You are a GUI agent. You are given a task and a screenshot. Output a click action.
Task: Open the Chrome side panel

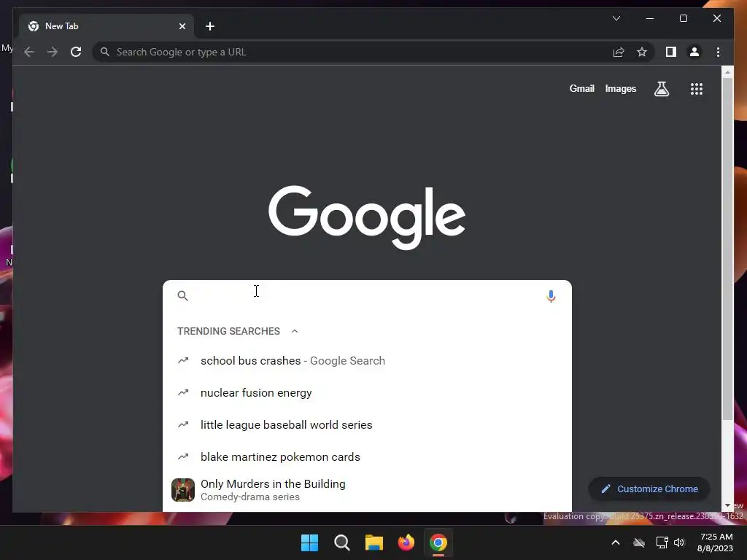671,52
